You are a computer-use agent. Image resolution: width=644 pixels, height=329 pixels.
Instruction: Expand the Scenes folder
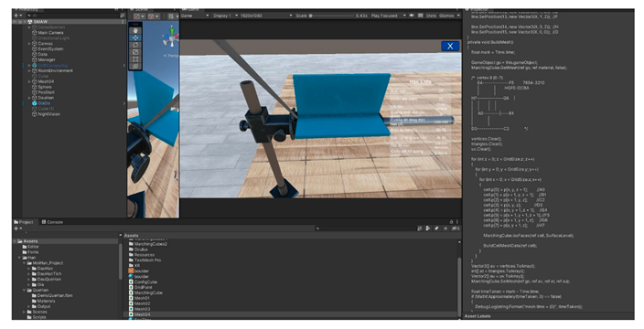[24, 312]
